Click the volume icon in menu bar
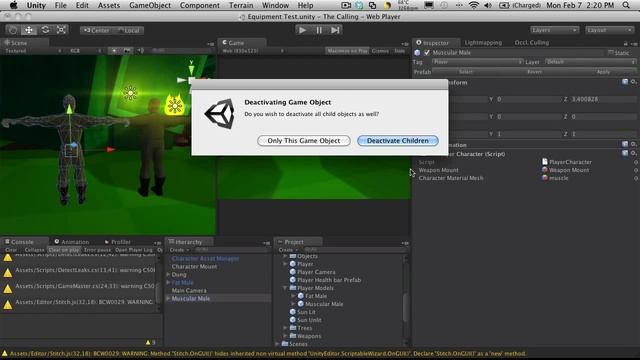Screen dimensions: 640x360 tap(487, 5)
